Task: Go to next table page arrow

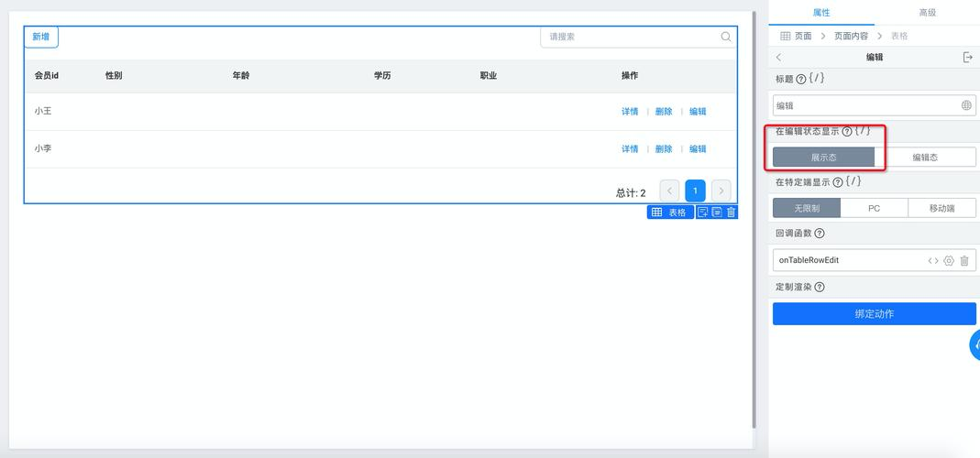Action: pos(721,191)
